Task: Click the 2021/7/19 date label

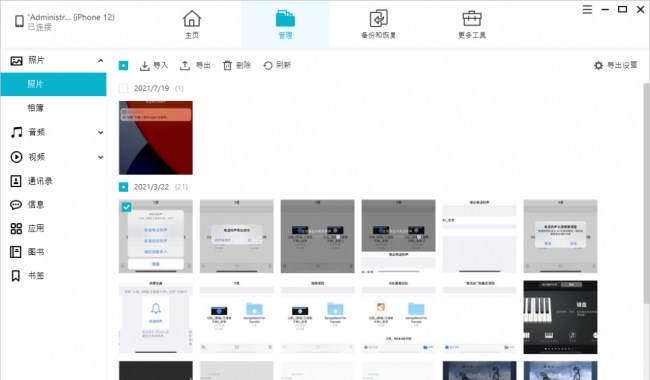Action: (x=151, y=88)
